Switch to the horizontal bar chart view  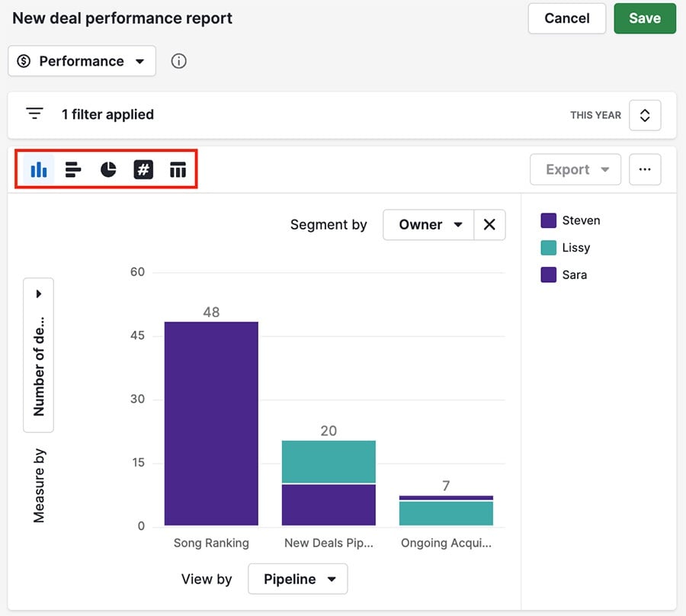click(73, 169)
